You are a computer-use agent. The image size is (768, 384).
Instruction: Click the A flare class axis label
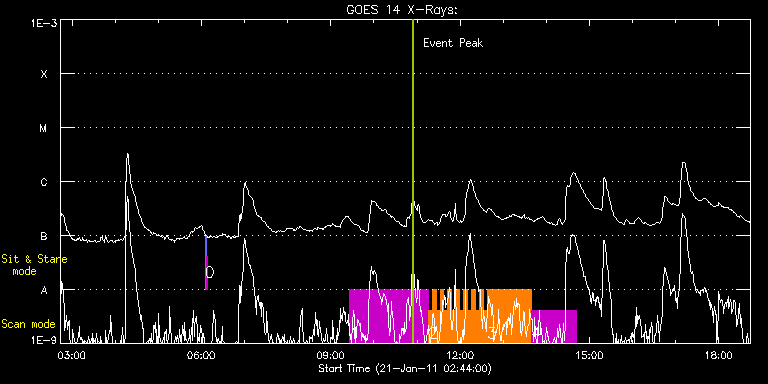(44, 290)
